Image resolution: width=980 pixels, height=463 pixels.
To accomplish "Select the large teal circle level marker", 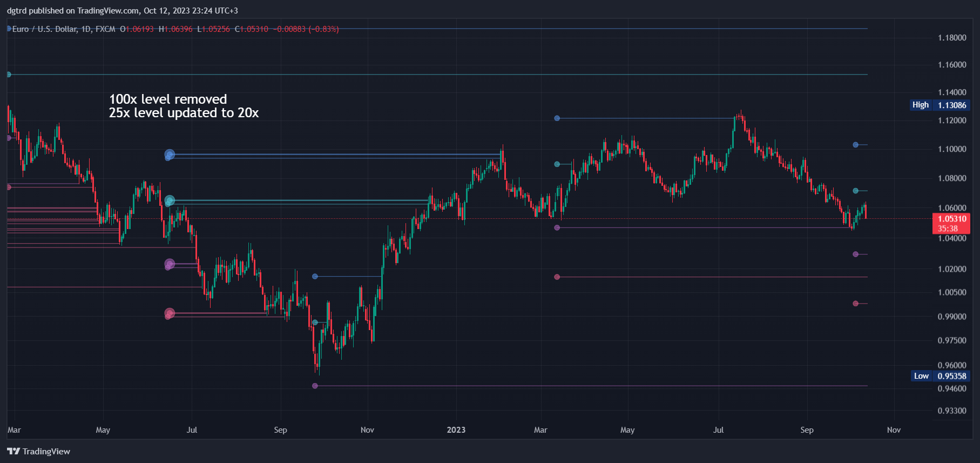I will (170, 201).
